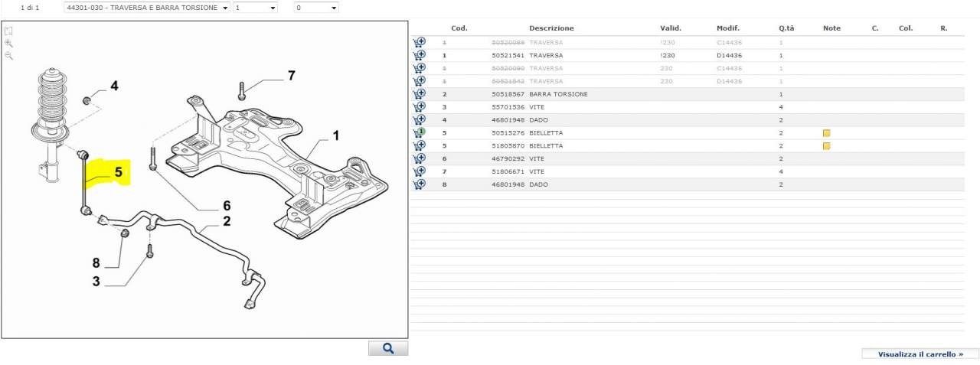Click the Valid. column header
The width and height of the screenshot is (980, 365).
click(x=671, y=28)
